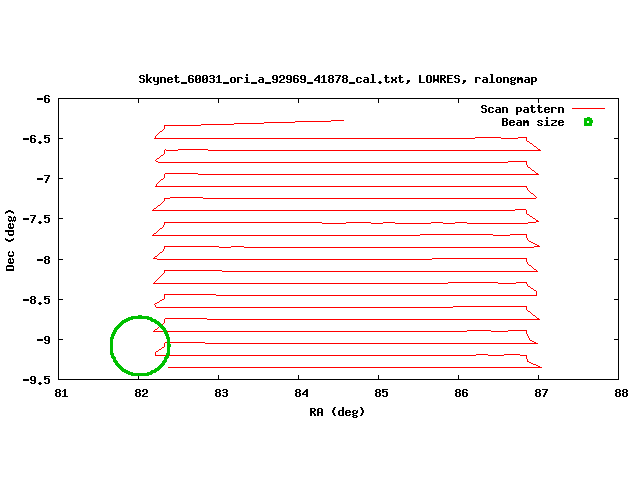Viewport: 640px width, 480px height.
Task: Click the y-axis tick label -8
Action: pos(43,260)
